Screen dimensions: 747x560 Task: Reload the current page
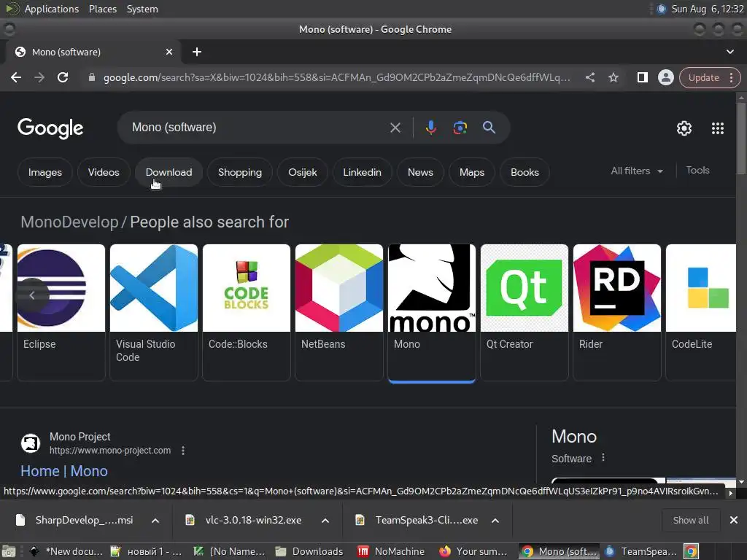point(63,77)
